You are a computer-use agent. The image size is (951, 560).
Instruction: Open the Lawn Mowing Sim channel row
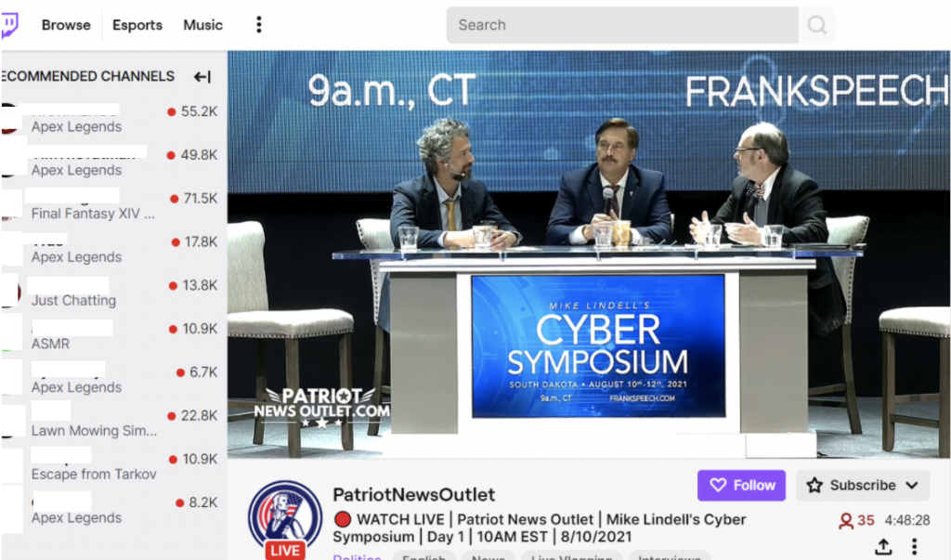point(112,423)
